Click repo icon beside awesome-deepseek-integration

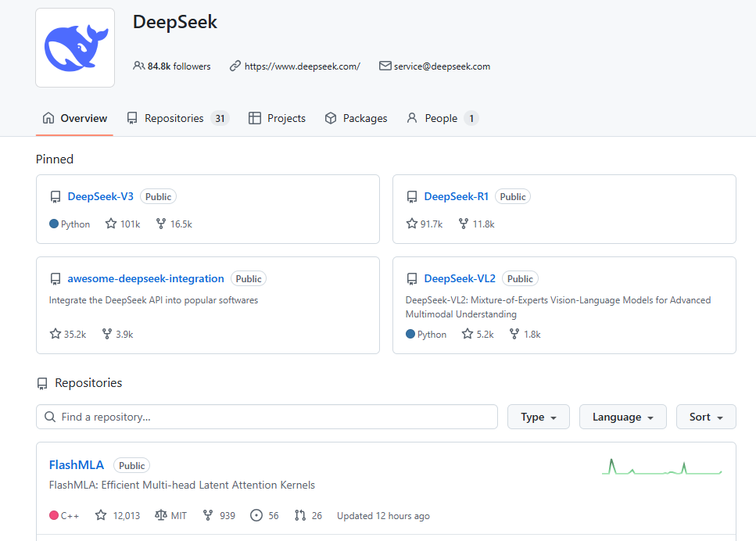(56, 278)
